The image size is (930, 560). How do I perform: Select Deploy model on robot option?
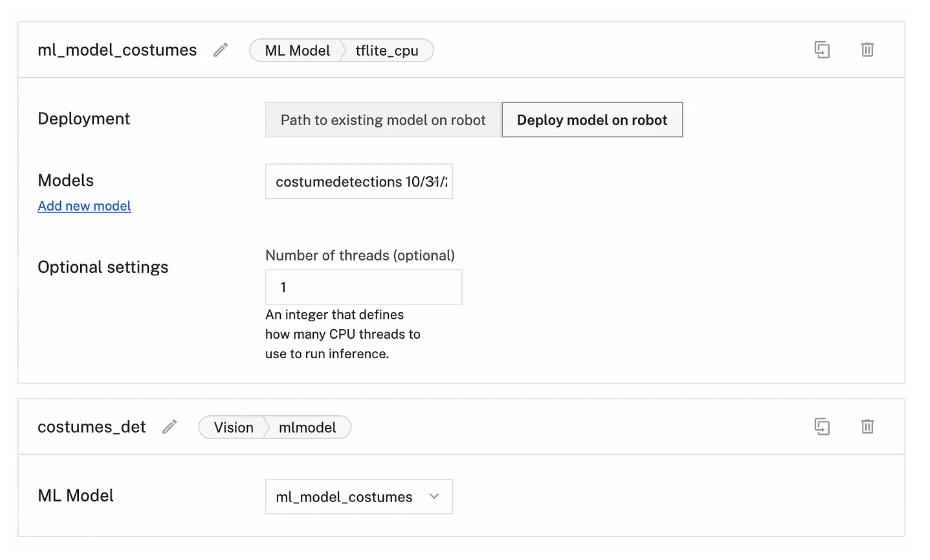(592, 120)
